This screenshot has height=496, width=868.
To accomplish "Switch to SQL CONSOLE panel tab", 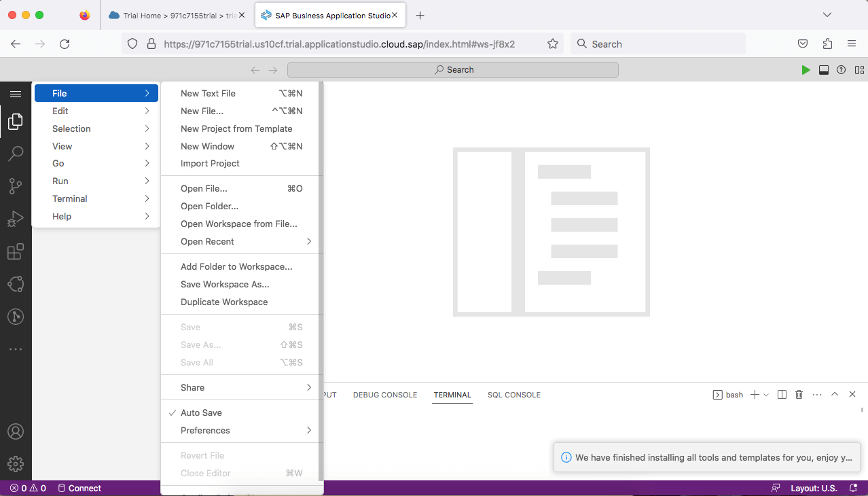I will [x=514, y=395].
